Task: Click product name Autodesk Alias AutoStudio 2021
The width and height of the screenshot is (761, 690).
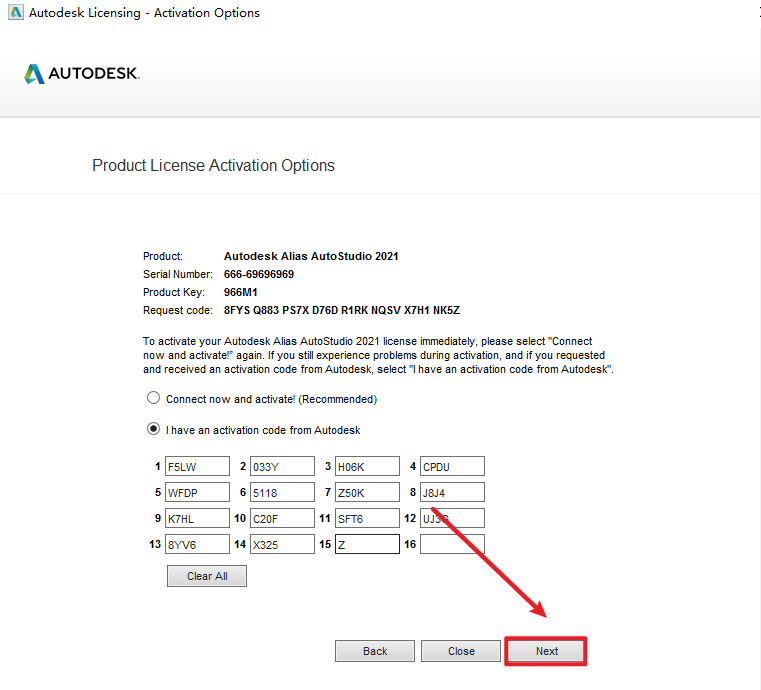Action: 311,256
